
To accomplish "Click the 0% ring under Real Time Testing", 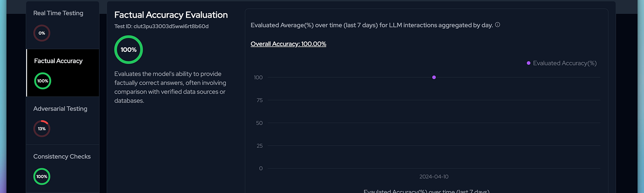I will pyautogui.click(x=42, y=33).
